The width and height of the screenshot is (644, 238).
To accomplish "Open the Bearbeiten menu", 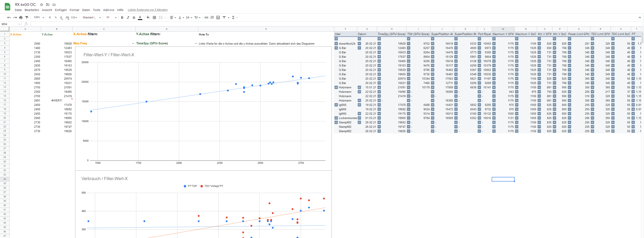I will coord(32,10).
